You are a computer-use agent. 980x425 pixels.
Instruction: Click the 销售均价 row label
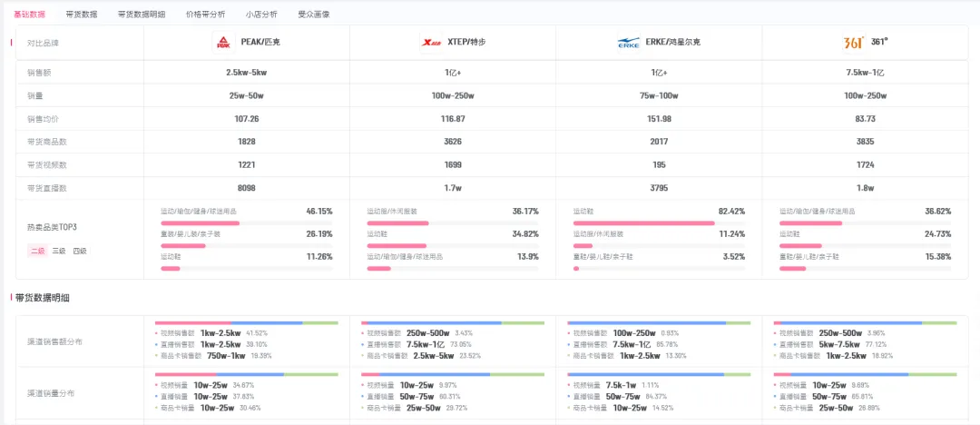(x=44, y=119)
